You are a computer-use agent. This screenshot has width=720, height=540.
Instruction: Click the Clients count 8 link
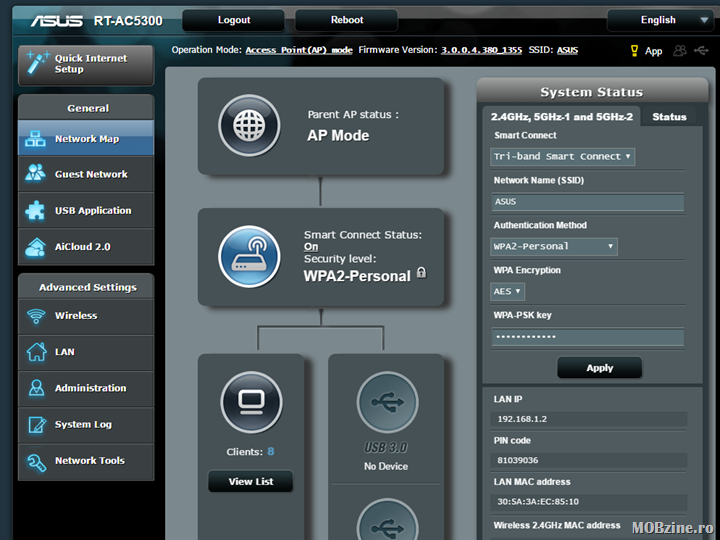[x=271, y=451]
